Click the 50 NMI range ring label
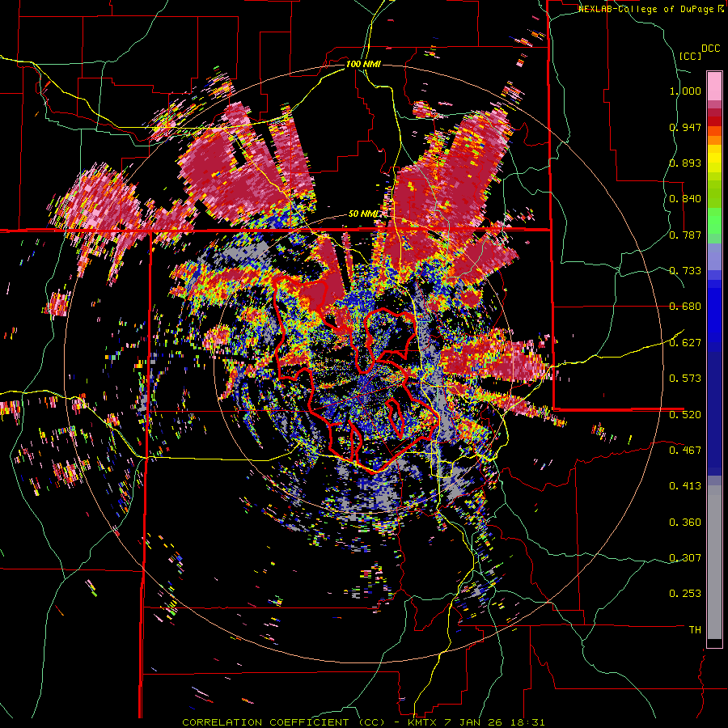The image size is (728, 728). click(364, 214)
